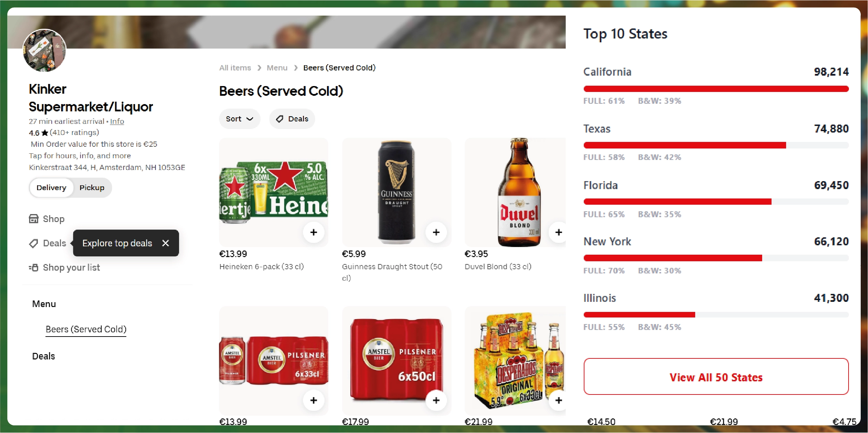Navigate to All items breadcrumb
868x433 pixels.
coord(235,68)
